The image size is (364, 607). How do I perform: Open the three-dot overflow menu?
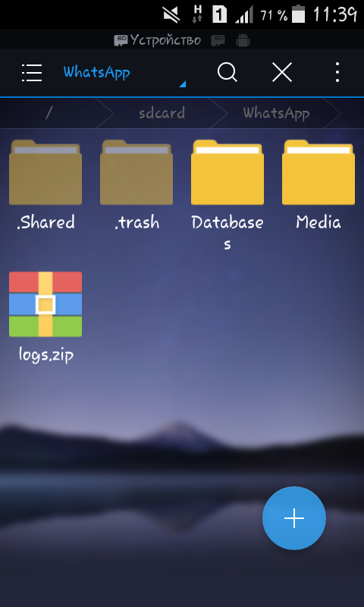337,72
